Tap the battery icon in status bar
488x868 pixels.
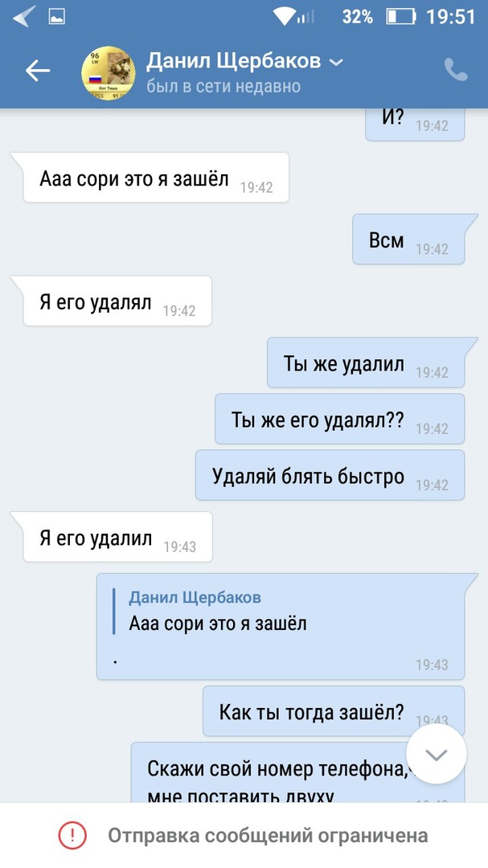coord(400,17)
